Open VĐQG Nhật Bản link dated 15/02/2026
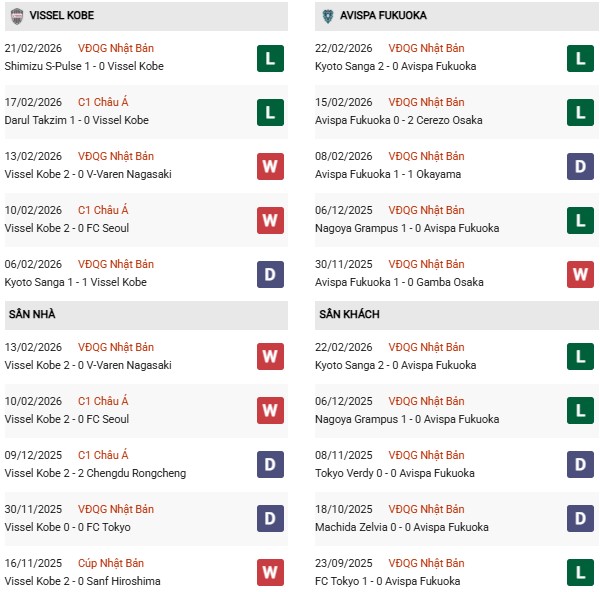Image resolution: width=600 pixels, height=592 pixels. 427,102
